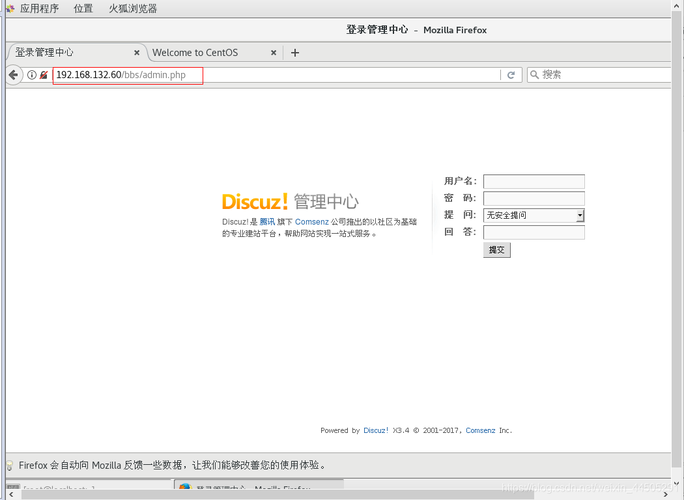Viewport: 684px width, 500px height.
Task: Open the 位置 menu
Action: 83,8
